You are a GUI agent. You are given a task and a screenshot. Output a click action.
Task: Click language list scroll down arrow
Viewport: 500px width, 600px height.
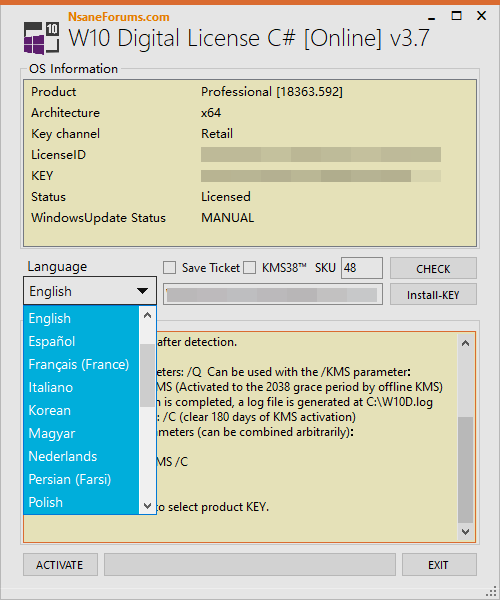147,505
